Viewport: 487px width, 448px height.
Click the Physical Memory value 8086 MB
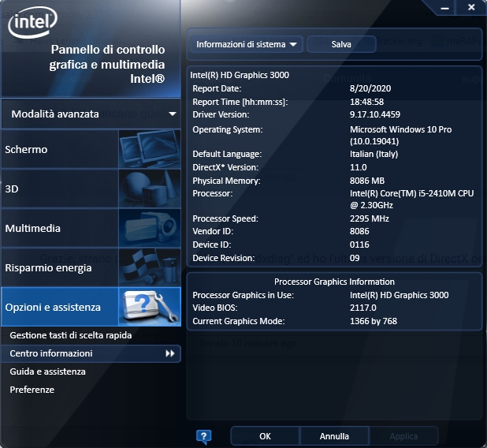(x=367, y=181)
